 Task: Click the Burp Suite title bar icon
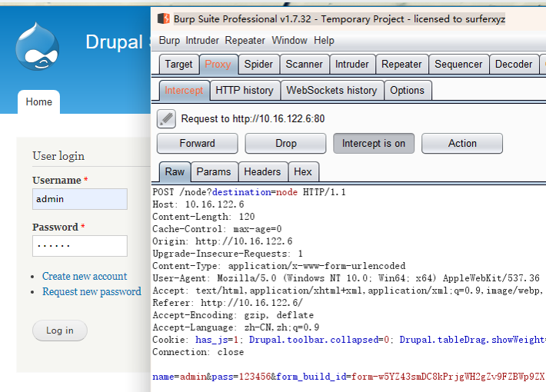pyautogui.click(x=163, y=18)
